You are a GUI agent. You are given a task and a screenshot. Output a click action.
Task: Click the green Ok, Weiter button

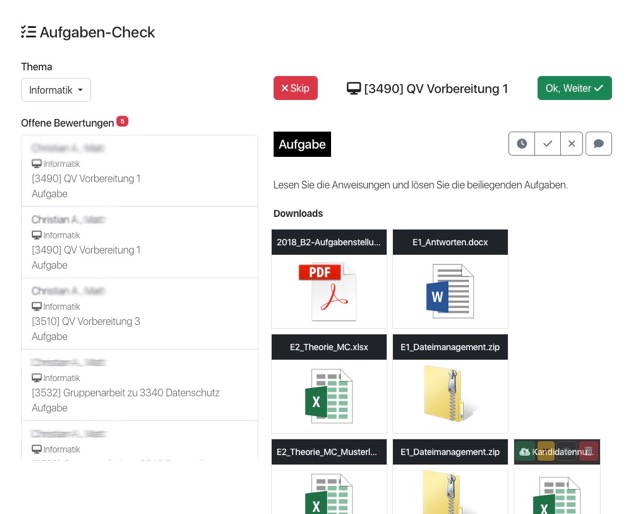574,88
